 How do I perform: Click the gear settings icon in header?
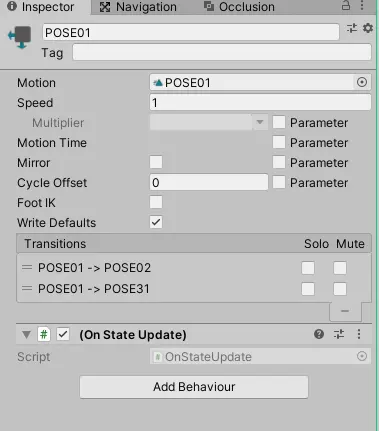(368, 28)
